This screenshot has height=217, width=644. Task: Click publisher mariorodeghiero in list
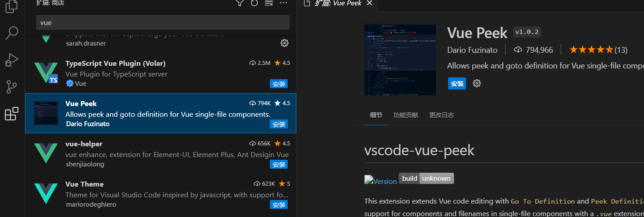coord(91,204)
